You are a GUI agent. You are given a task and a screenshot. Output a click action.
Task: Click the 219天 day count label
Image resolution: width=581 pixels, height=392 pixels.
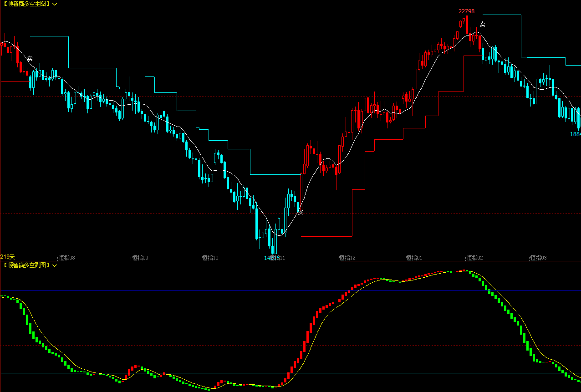(7, 257)
